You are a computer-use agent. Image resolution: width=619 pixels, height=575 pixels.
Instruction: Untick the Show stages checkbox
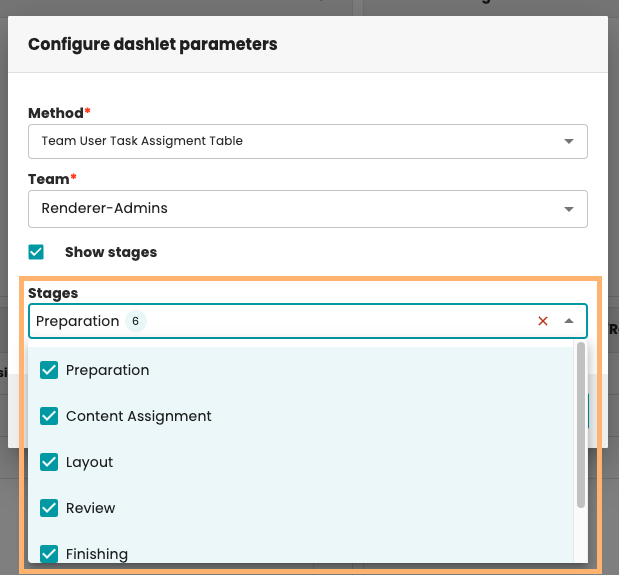click(x=37, y=252)
